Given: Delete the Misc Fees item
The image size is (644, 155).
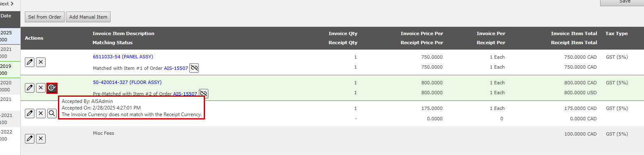Looking at the screenshot, I should pyautogui.click(x=41, y=138).
